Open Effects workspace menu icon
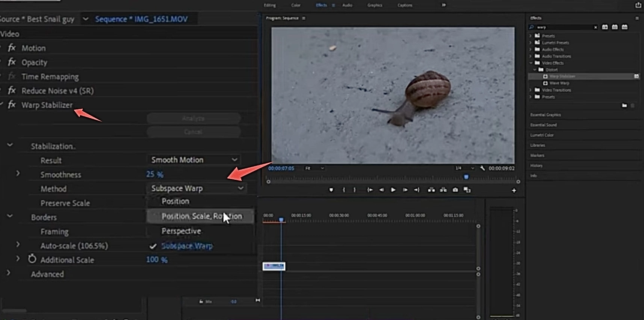The image size is (644, 320). pos(333,5)
